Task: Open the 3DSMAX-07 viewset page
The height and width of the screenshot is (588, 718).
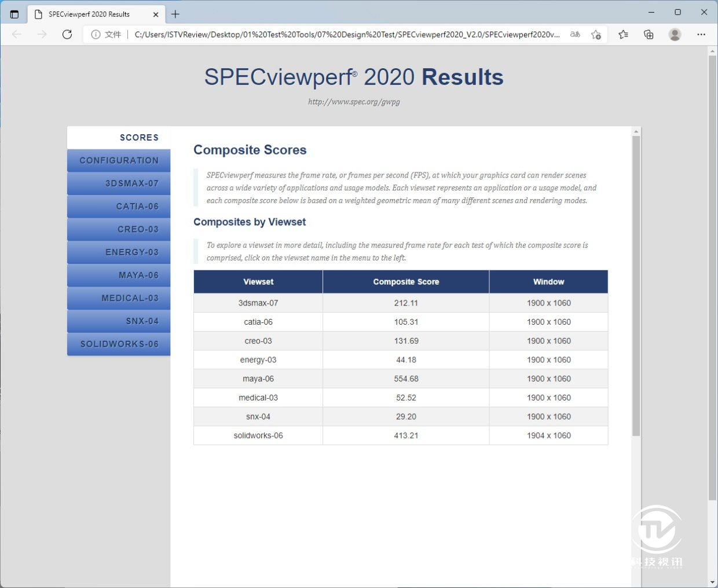Action: coord(119,183)
